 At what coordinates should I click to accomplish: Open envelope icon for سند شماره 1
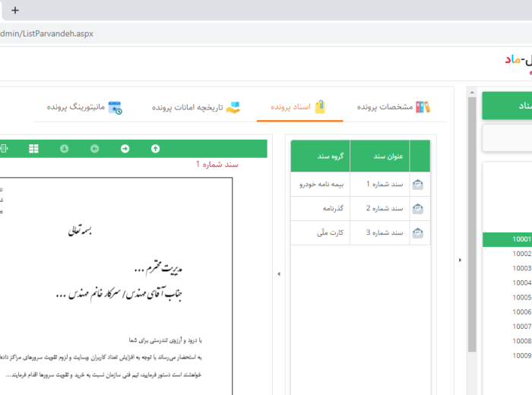tap(418, 184)
